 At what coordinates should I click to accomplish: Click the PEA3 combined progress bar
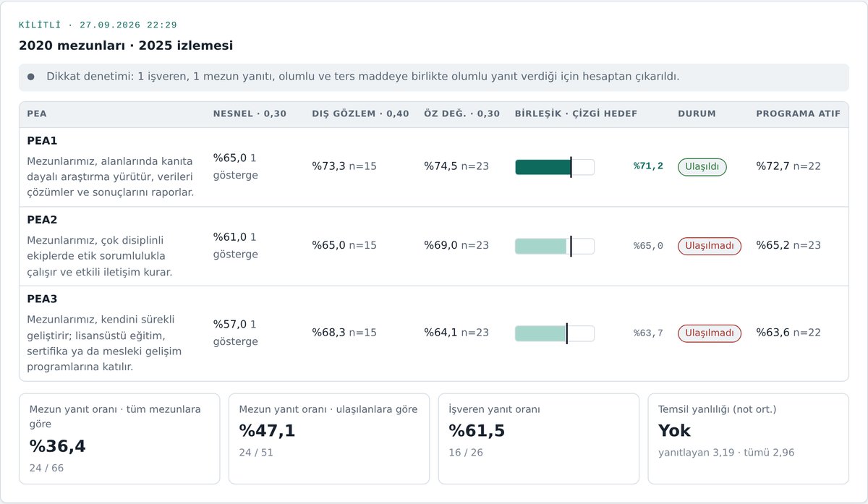[x=555, y=333]
